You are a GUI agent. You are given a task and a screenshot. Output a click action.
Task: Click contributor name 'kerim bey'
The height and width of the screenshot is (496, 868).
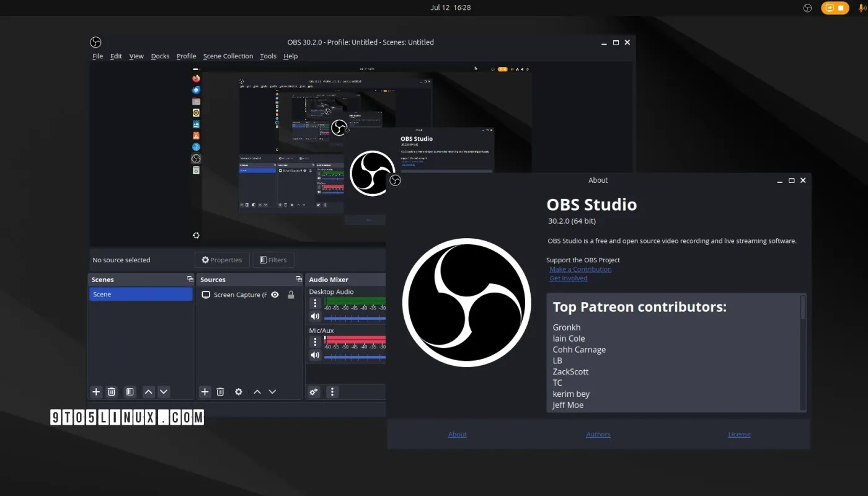(571, 394)
